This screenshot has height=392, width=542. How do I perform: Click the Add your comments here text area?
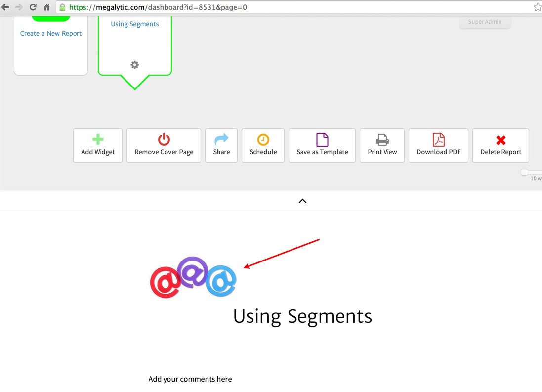coord(190,379)
